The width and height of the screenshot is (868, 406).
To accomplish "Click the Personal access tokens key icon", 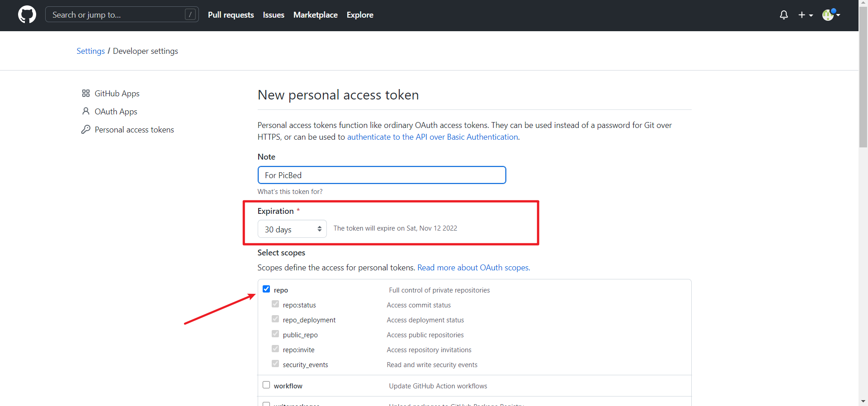I will pos(86,129).
